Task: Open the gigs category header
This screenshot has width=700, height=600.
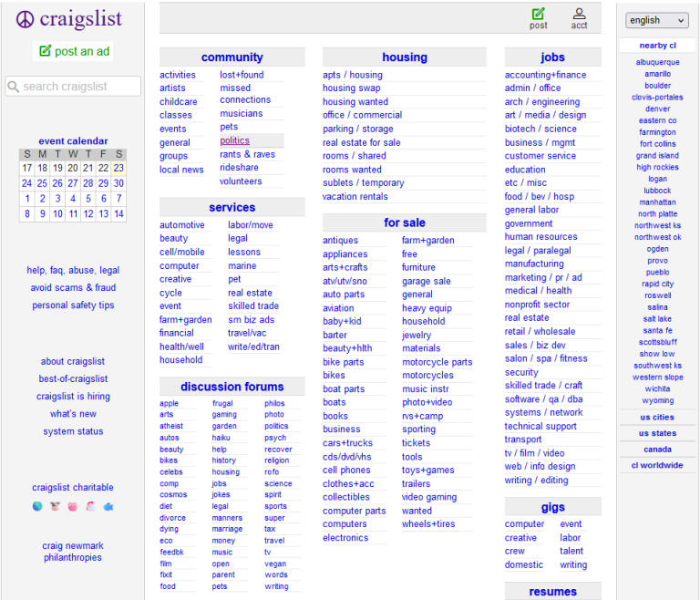Action: tap(552, 507)
